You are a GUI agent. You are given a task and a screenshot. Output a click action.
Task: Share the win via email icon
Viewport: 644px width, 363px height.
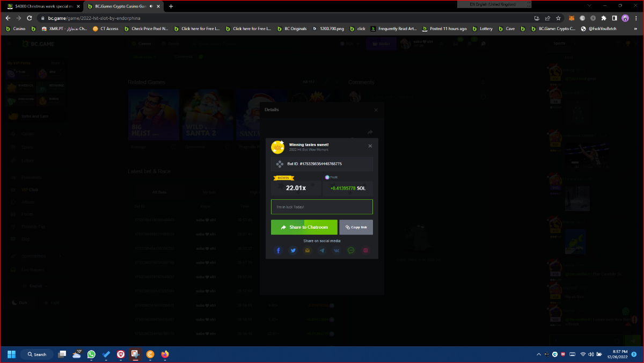point(308,250)
